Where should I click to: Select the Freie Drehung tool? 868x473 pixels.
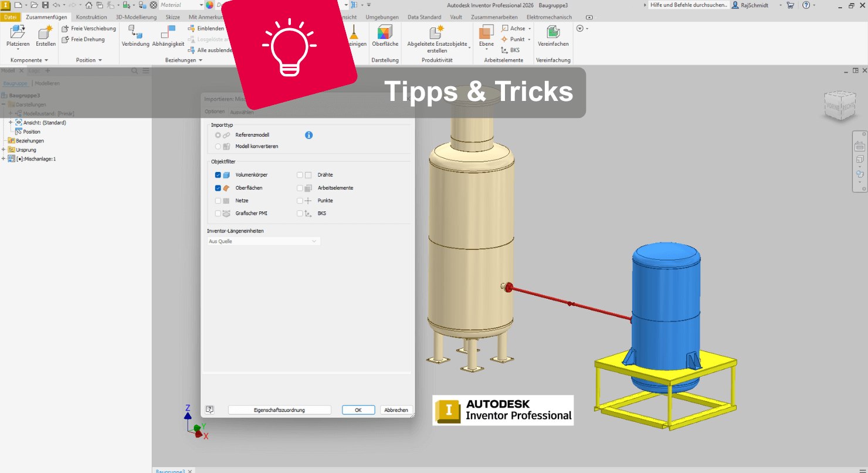(83, 39)
